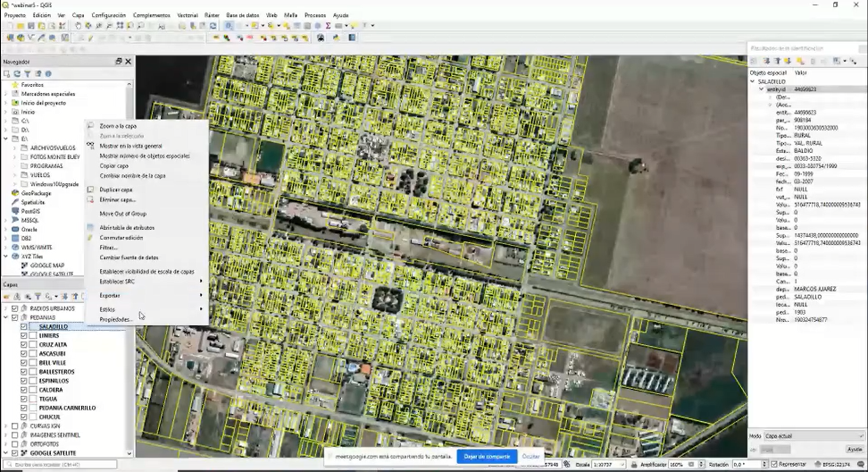Open the log messages speech bubble icon
The image size is (868, 472).
coord(860,464)
